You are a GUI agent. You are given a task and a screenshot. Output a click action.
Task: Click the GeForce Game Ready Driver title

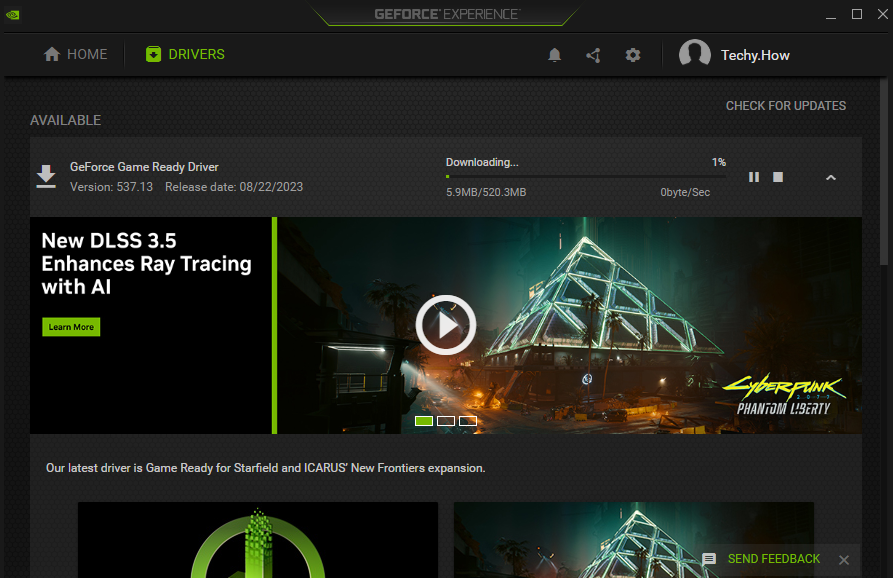point(144,167)
